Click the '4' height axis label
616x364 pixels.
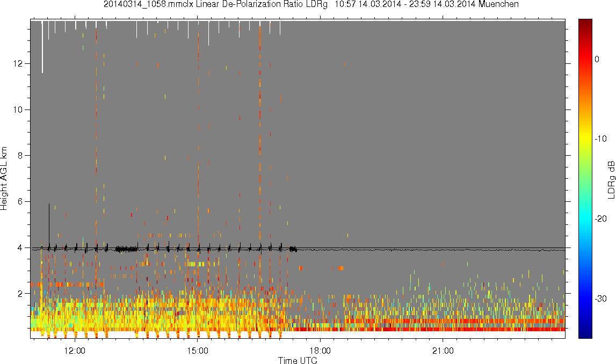pos(20,248)
